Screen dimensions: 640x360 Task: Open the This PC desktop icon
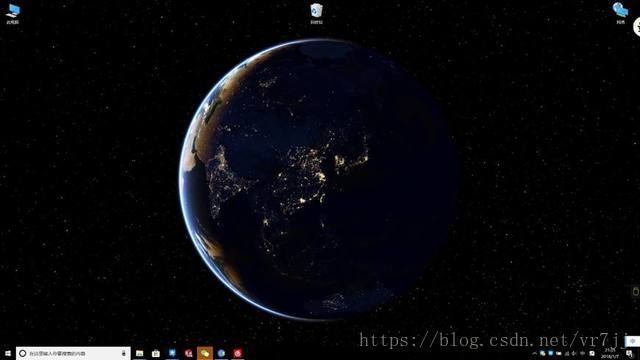coord(13,13)
